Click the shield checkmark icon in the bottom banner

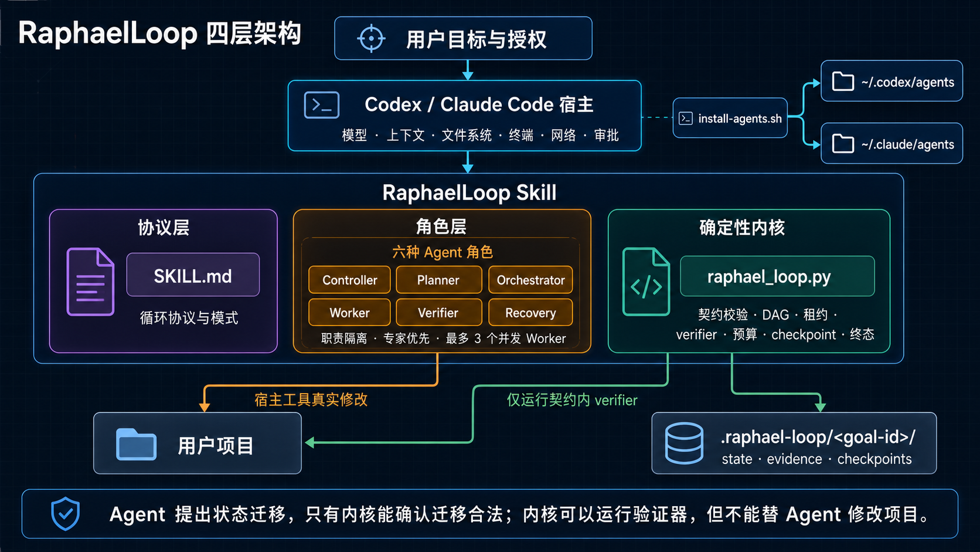click(65, 514)
